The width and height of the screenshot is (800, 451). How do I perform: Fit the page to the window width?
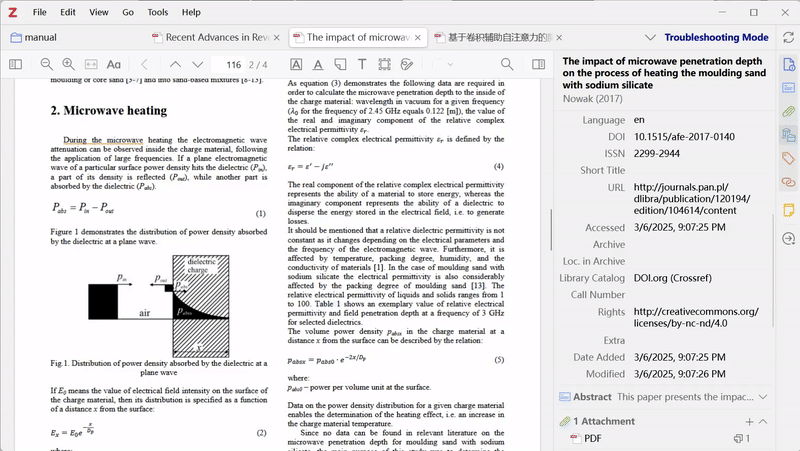click(91, 64)
